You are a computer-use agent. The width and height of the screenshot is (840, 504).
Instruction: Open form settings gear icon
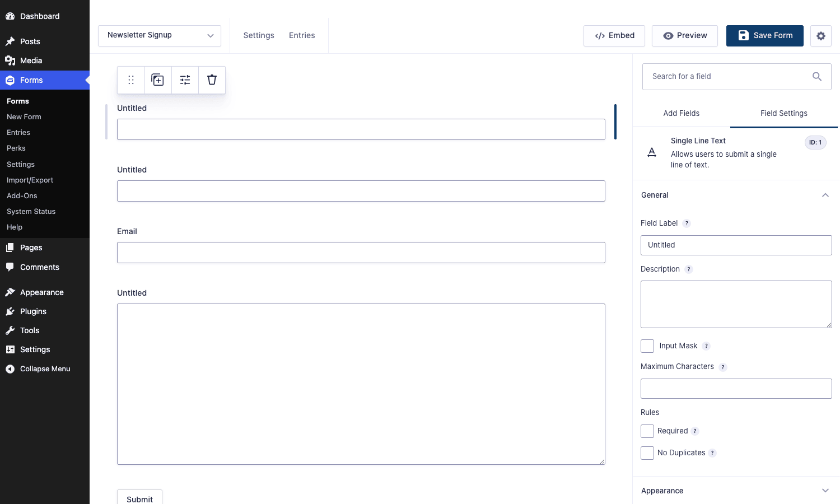tap(821, 36)
